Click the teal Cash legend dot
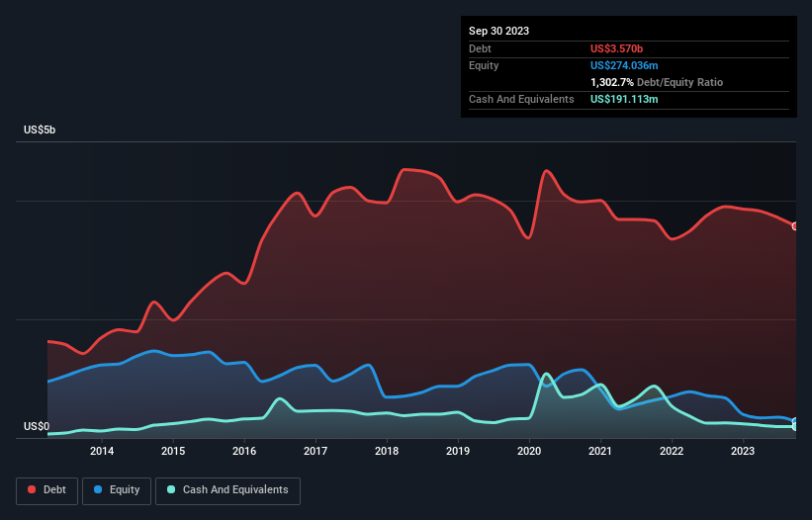Image resolution: width=812 pixels, height=520 pixels. [171, 489]
